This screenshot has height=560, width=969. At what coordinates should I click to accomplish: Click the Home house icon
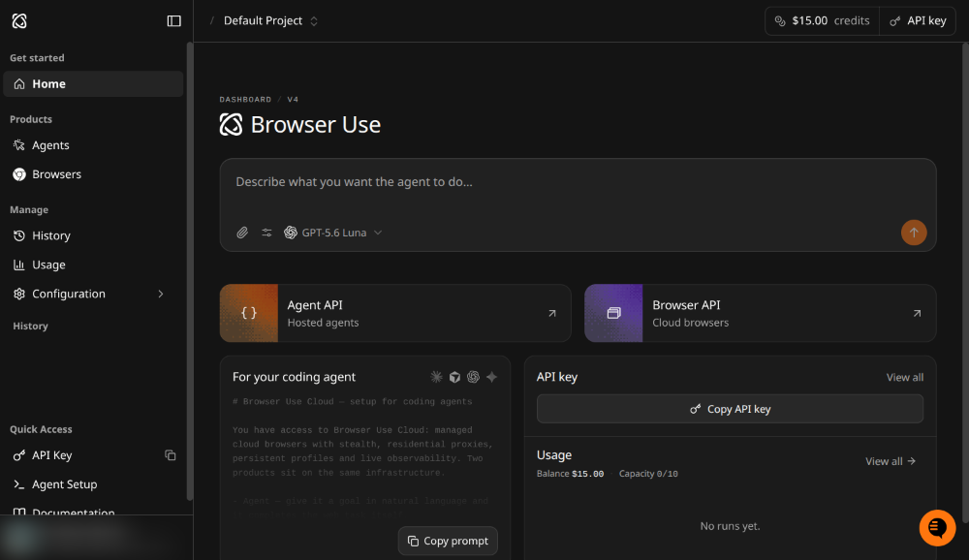pyautogui.click(x=19, y=84)
